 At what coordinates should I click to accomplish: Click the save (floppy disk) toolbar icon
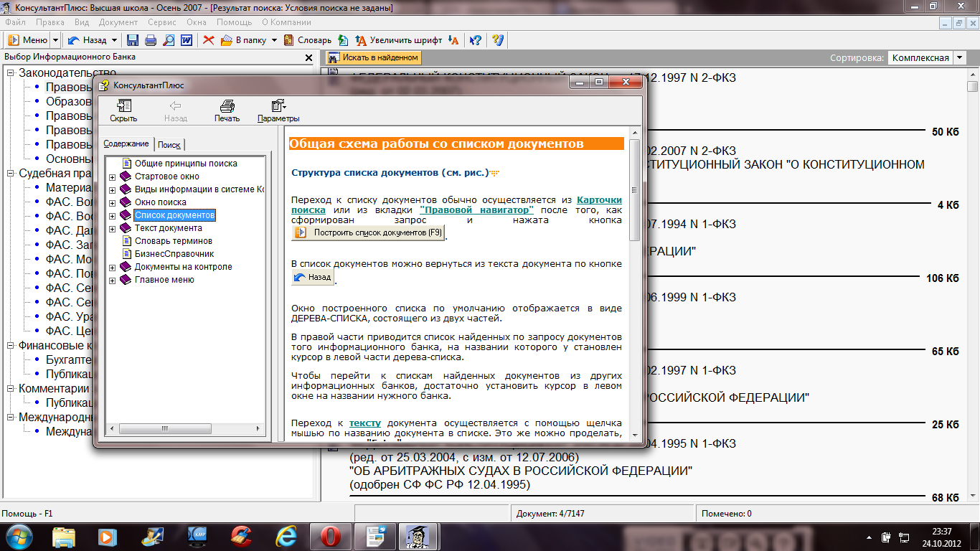[133, 40]
